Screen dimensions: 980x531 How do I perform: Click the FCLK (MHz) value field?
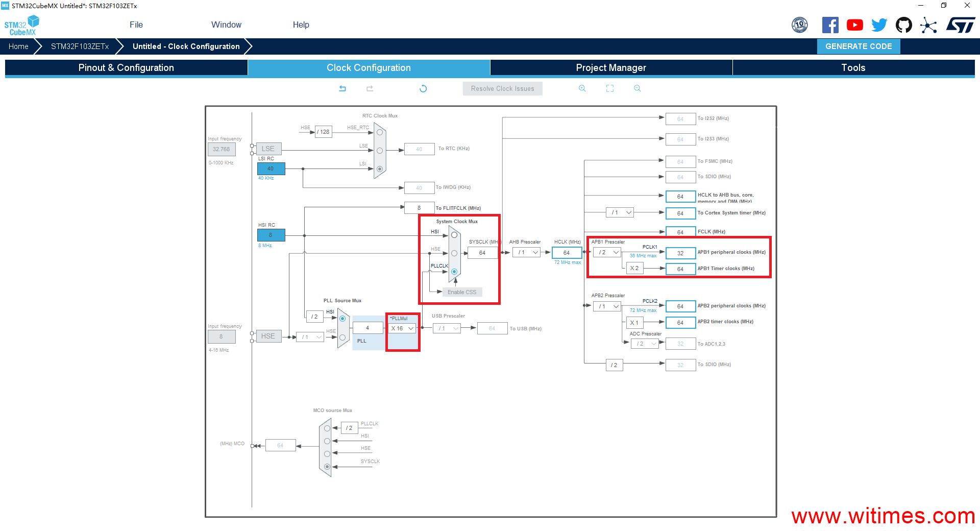click(680, 232)
